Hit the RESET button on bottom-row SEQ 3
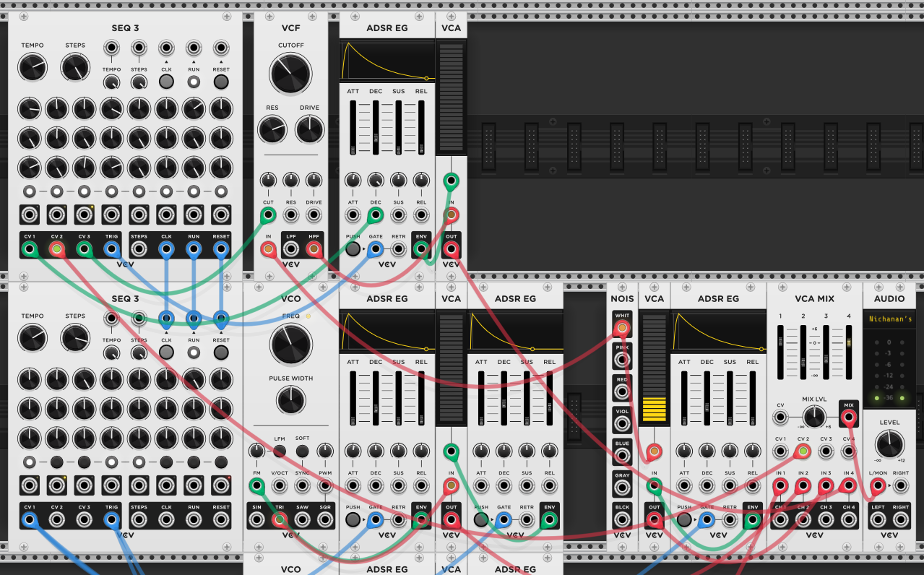Viewport: 924px width, 575px height. tap(221, 353)
